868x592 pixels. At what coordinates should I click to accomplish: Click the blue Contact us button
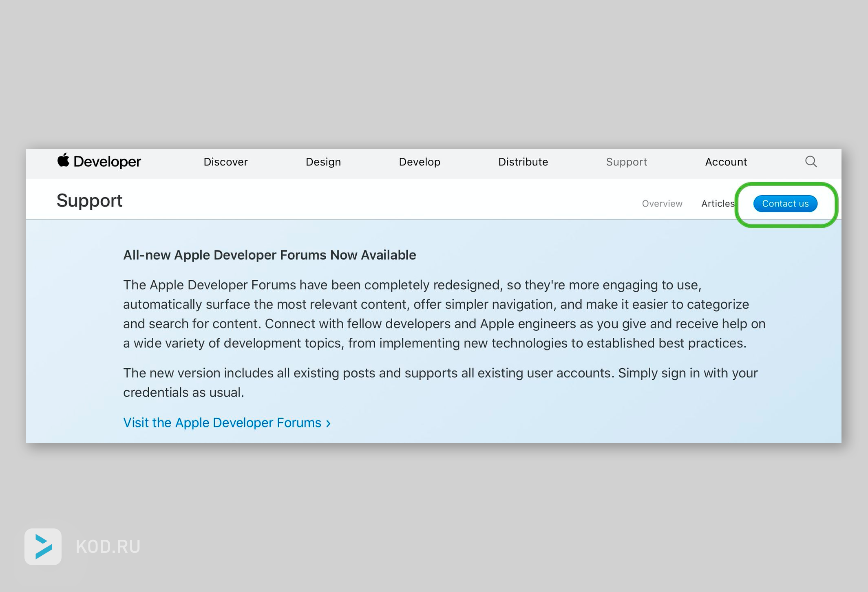(x=785, y=204)
